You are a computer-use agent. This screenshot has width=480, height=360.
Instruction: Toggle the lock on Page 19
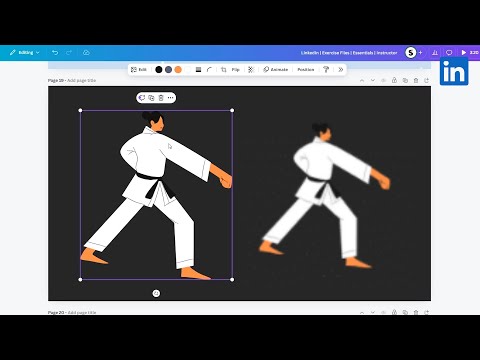pyautogui.click(x=394, y=80)
